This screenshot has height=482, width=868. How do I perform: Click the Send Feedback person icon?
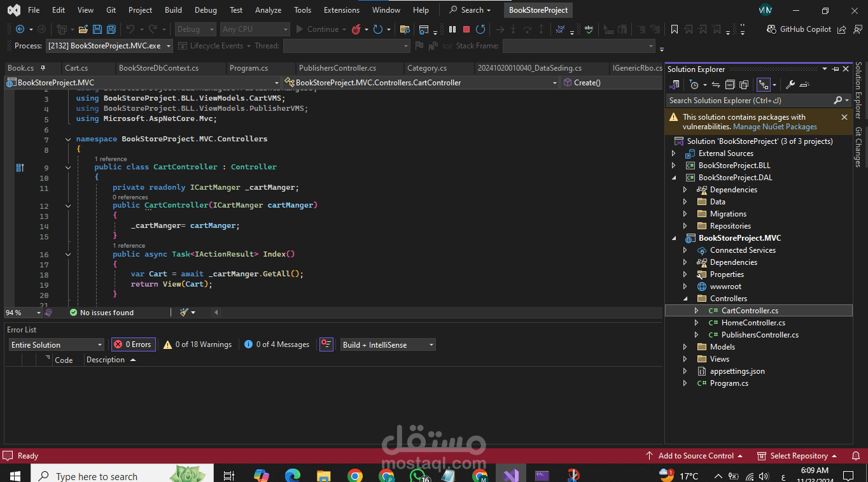click(857, 29)
